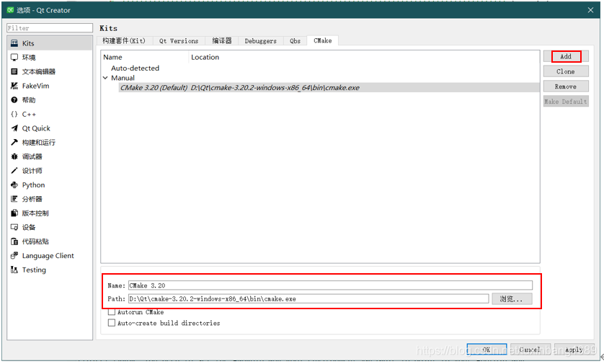
Task: Click the Path field with cmake.exe
Action: [x=308, y=299]
